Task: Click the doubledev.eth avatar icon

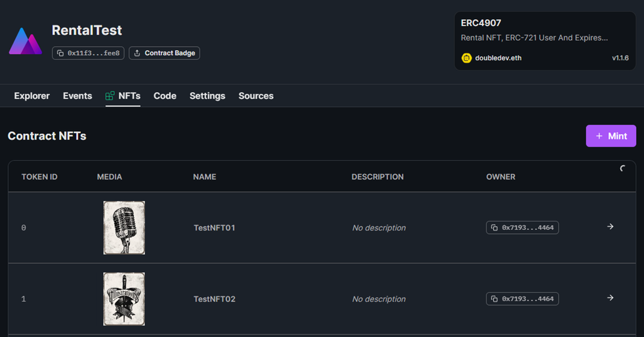Action: 467,58
